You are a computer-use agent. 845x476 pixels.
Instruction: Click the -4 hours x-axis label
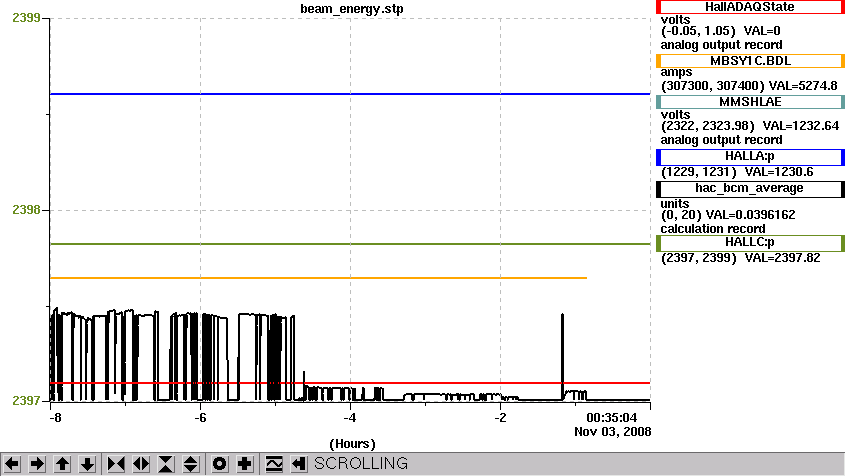pyautogui.click(x=350, y=418)
